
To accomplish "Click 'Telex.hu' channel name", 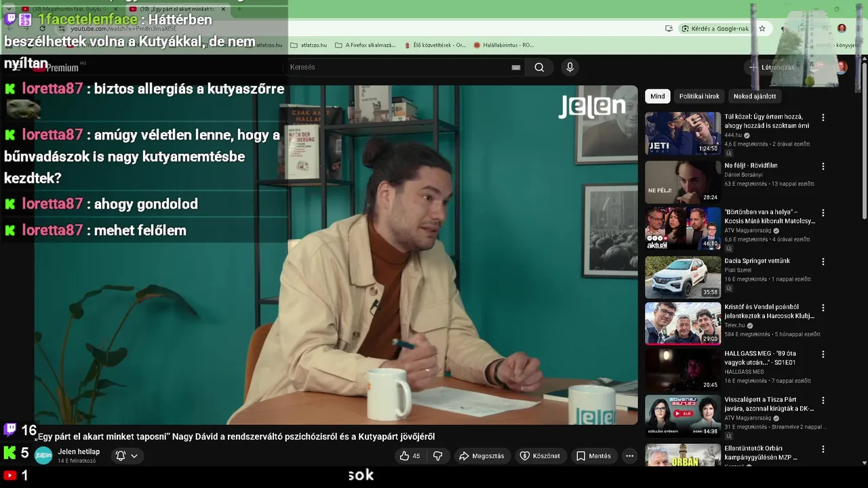I will pos(734,325).
